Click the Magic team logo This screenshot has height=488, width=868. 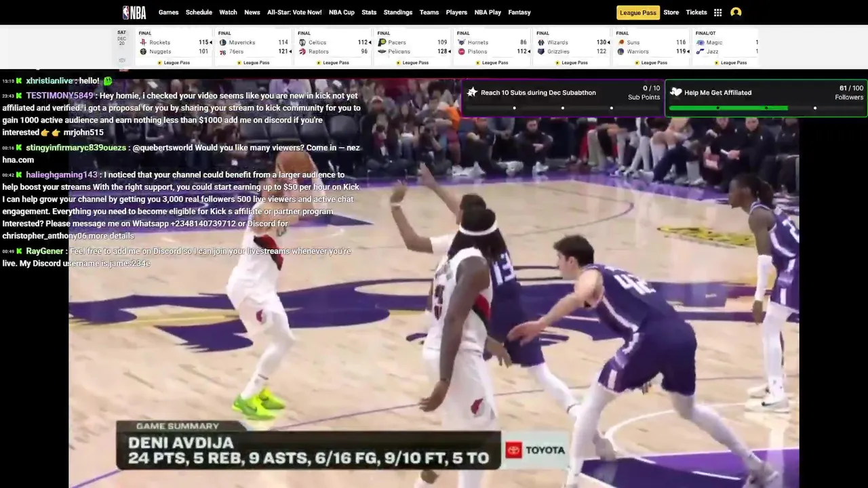(x=700, y=42)
